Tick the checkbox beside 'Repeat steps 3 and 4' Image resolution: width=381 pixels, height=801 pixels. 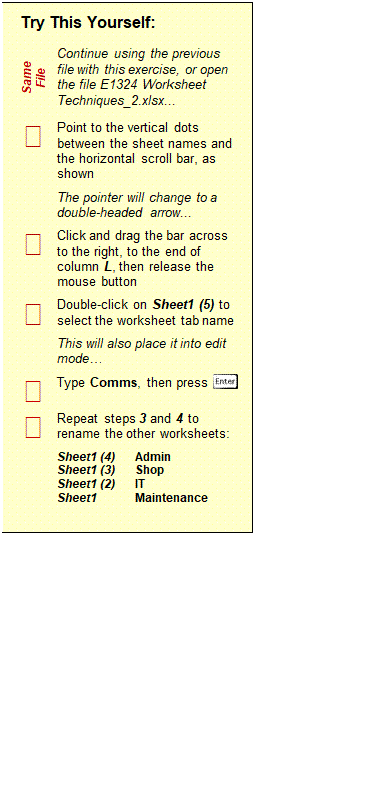(x=33, y=427)
